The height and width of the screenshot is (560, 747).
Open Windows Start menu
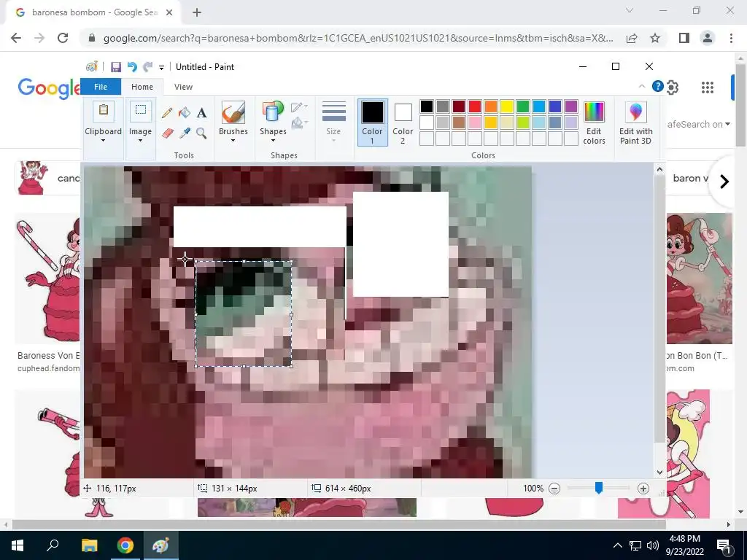click(18, 545)
